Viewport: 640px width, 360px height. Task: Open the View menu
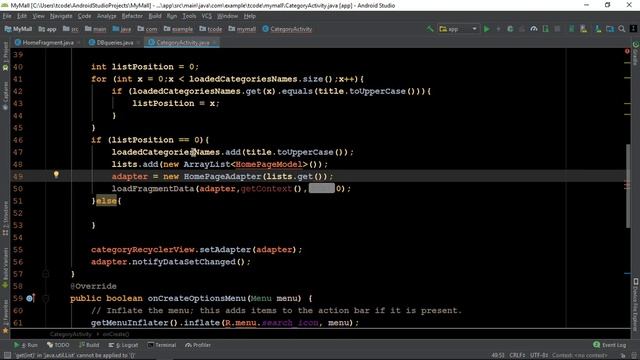coord(38,16)
